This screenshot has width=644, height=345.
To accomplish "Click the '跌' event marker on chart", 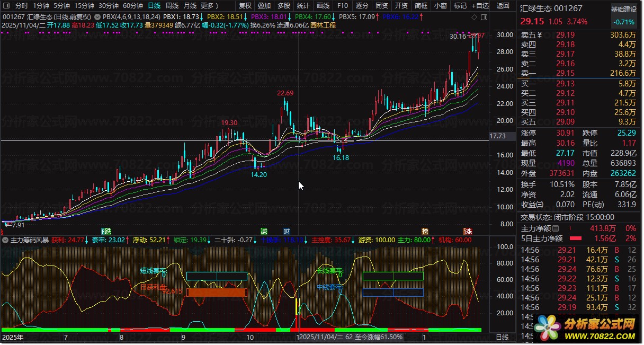I will click(x=106, y=231).
